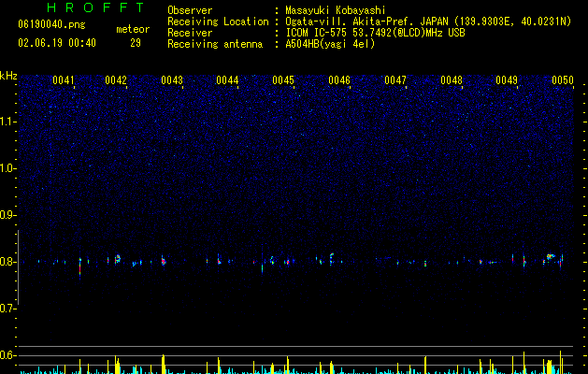Click the HROFFT title text
588x374 pixels.
point(95,7)
